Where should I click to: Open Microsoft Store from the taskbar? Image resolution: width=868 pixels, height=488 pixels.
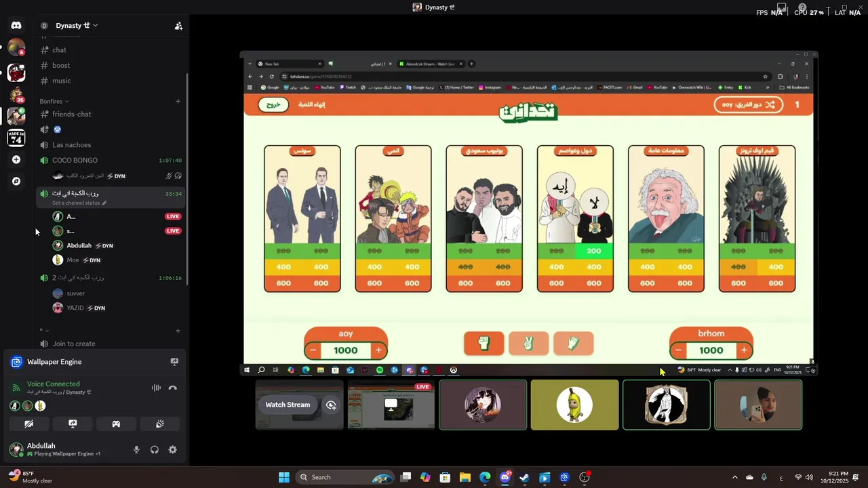(445, 477)
